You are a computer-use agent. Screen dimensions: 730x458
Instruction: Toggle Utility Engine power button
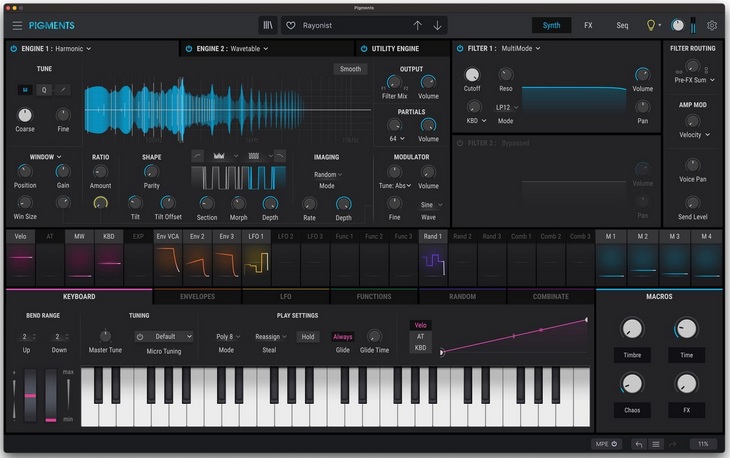coord(364,48)
